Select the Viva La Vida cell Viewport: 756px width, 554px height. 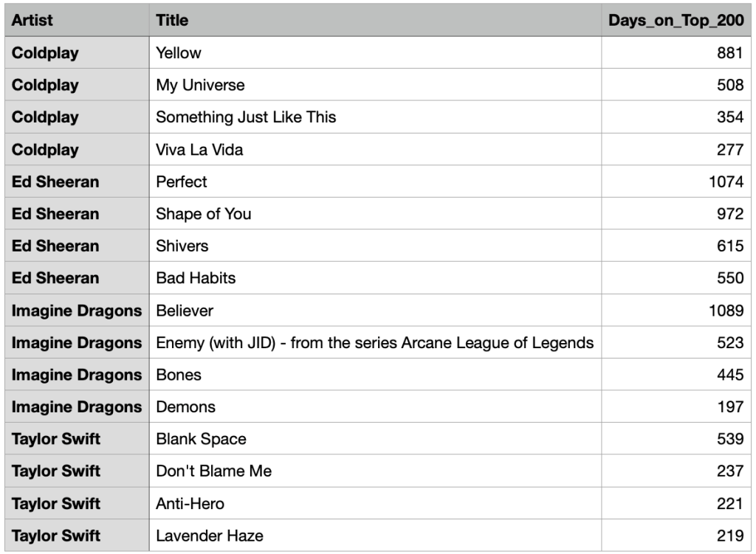point(199,150)
